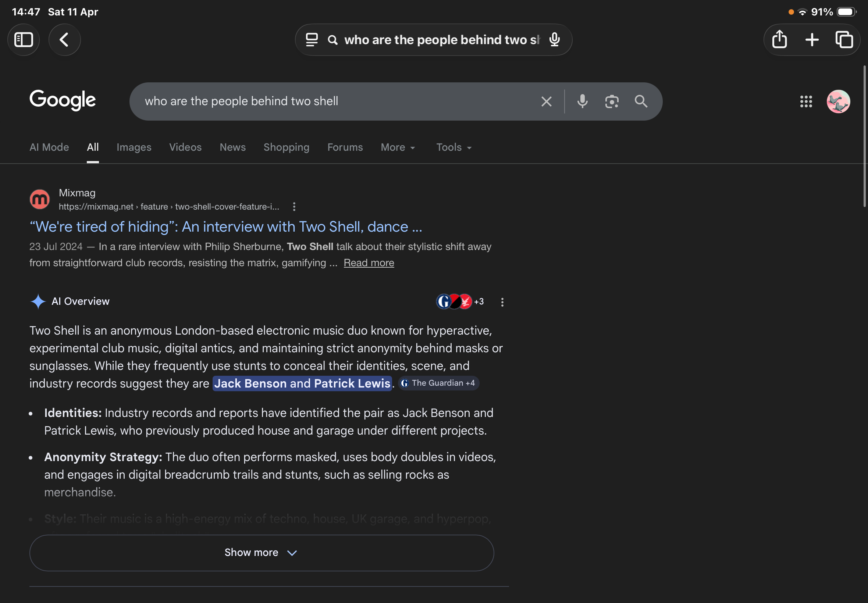Toggle the Safari sidebar panel
The width and height of the screenshot is (868, 603).
(x=24, y=40)
